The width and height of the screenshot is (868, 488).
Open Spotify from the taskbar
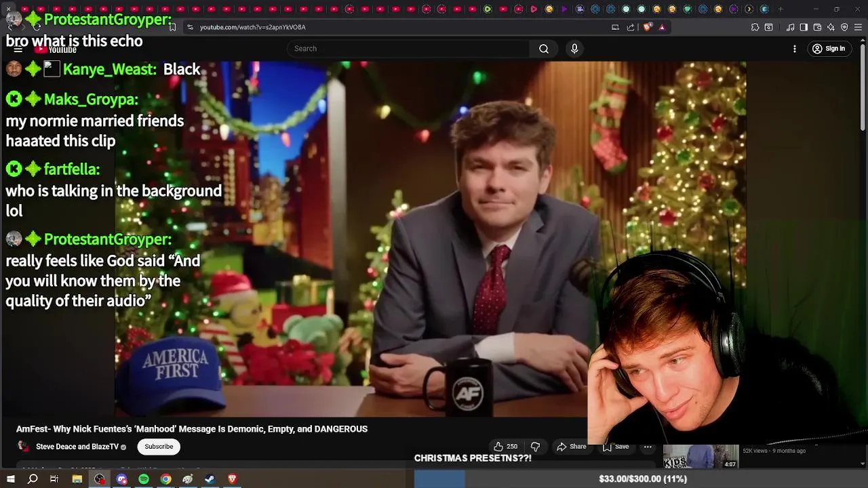pyautogui.click(x=144, y=479)
